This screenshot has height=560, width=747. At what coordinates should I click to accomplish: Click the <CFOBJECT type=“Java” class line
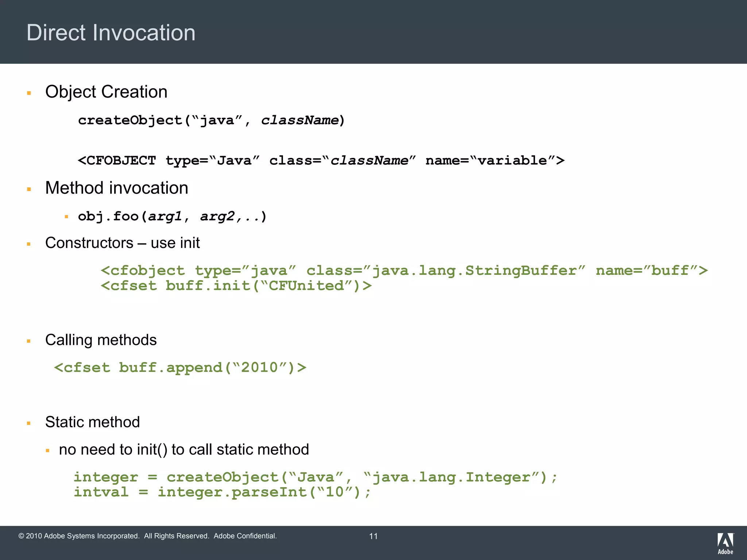321,160
